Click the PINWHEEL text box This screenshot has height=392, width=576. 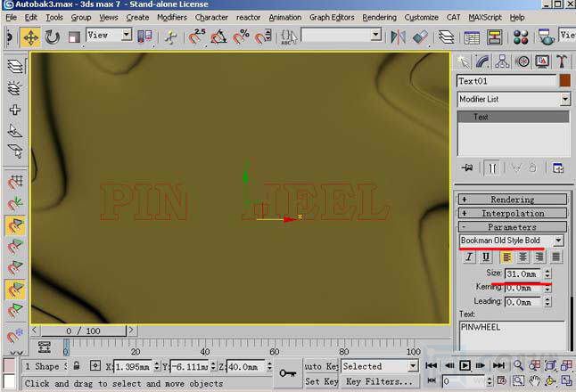click(511, 336)
